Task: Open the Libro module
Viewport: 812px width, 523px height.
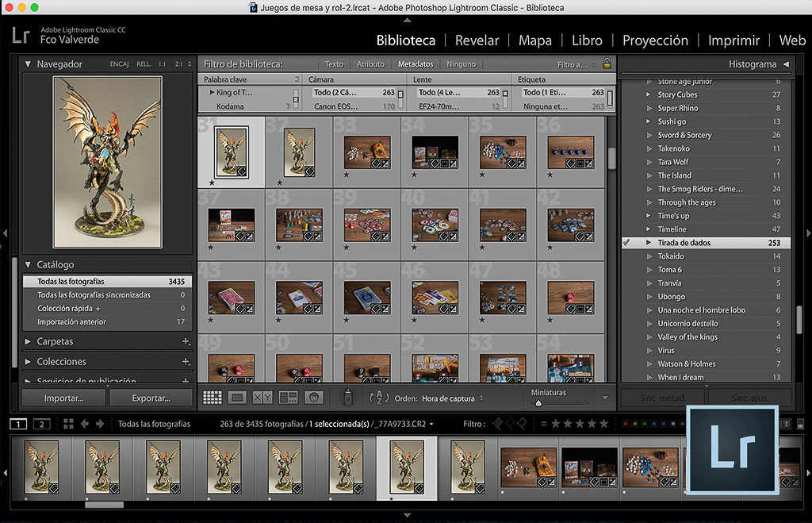Action: tap(587, 40)
